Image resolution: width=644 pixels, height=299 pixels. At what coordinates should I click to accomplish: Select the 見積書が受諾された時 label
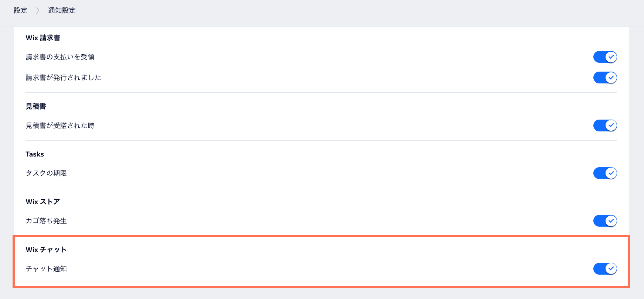pyautogui.click(x=60, y=126)
